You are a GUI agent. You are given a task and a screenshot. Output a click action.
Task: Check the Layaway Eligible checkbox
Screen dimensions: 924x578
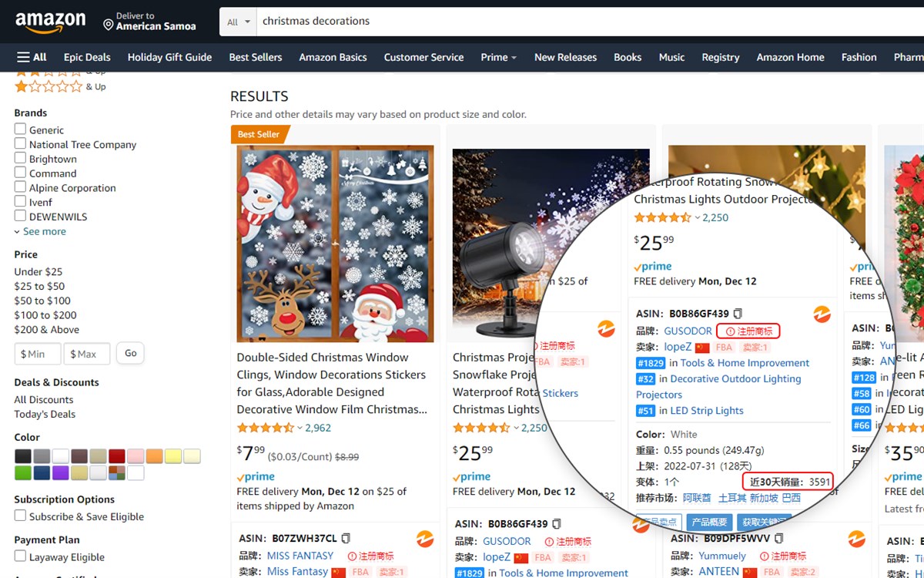[x=22, y=557]
